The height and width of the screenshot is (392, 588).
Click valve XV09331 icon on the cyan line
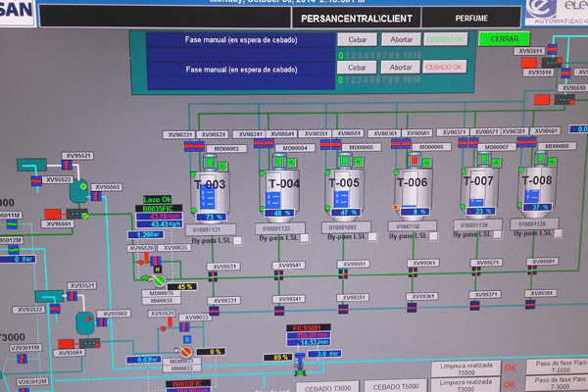pos(214,311)
